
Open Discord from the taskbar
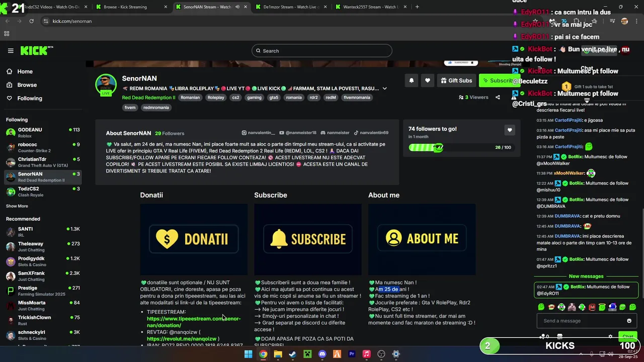click(x=322, y=354)
